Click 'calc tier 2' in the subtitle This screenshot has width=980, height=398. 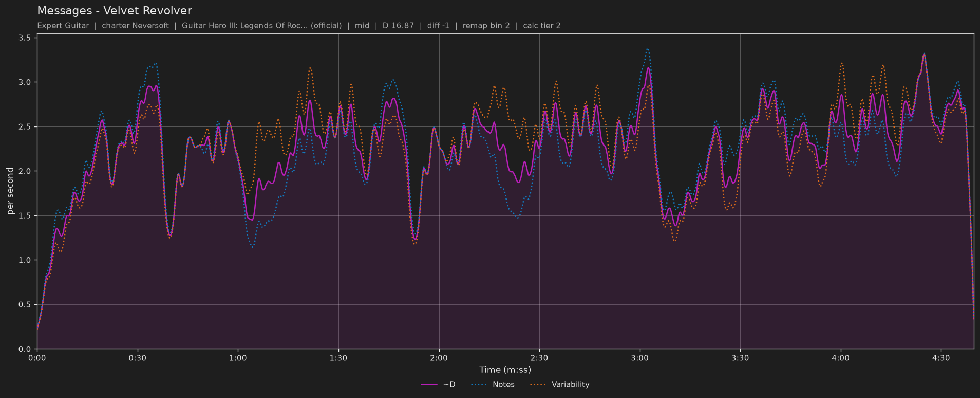pos(542,25)
